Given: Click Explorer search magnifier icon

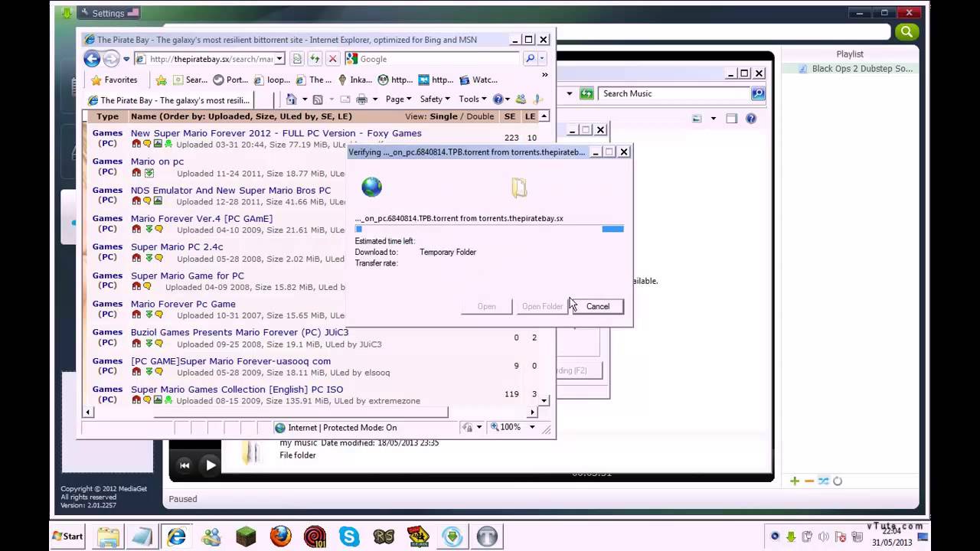Looking at the screenshot, I should pos(758,93).
